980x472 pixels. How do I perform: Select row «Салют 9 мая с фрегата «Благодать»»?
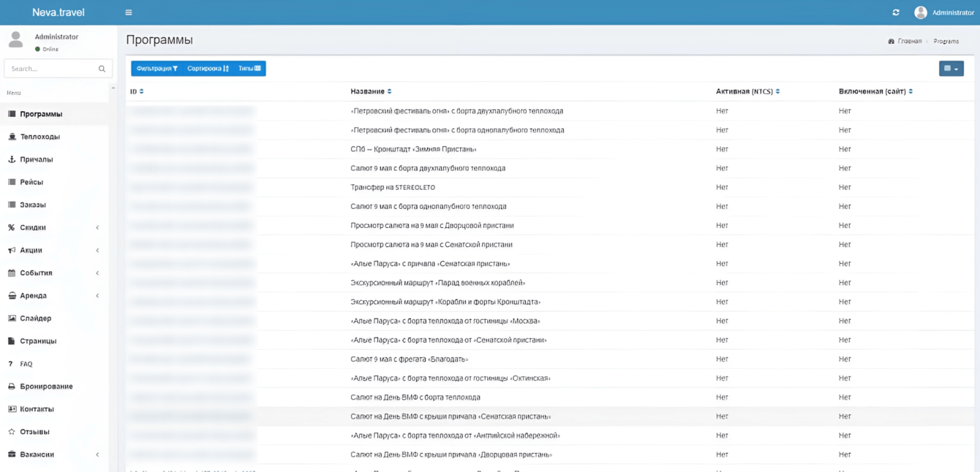click(x=549, y=359)
